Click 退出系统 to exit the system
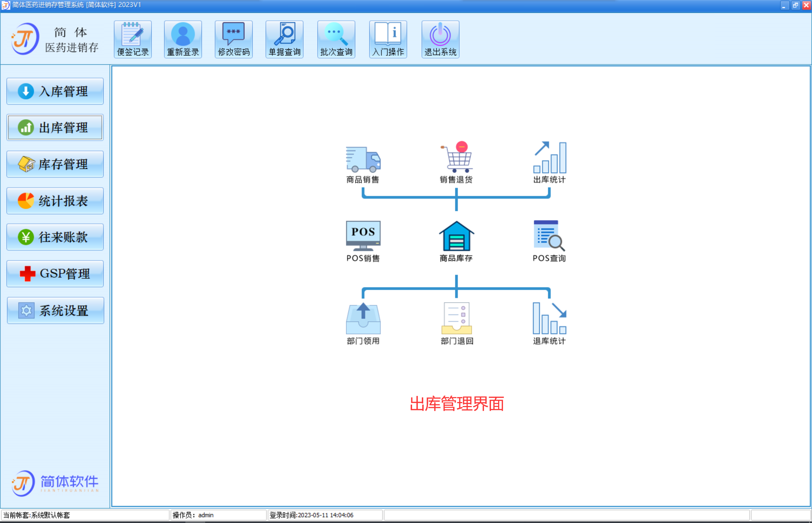812x523 pixels. (440, 39)
